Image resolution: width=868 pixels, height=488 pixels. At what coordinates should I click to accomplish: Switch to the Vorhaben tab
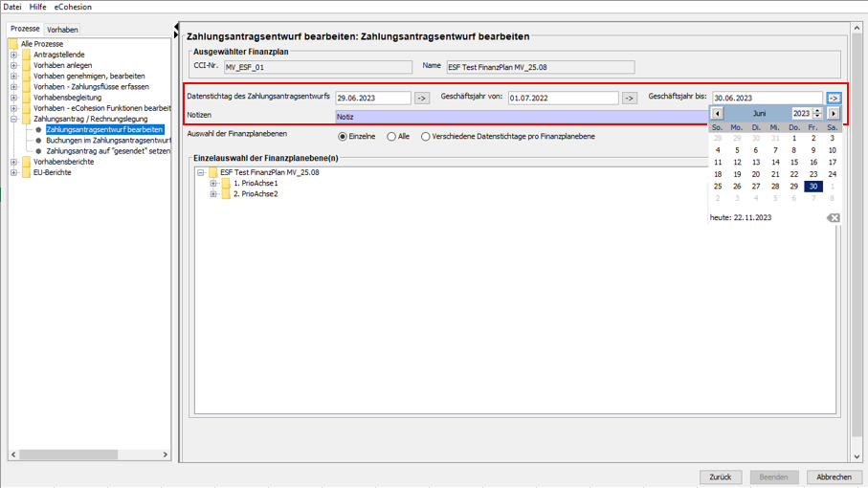[x=63, y=30]
